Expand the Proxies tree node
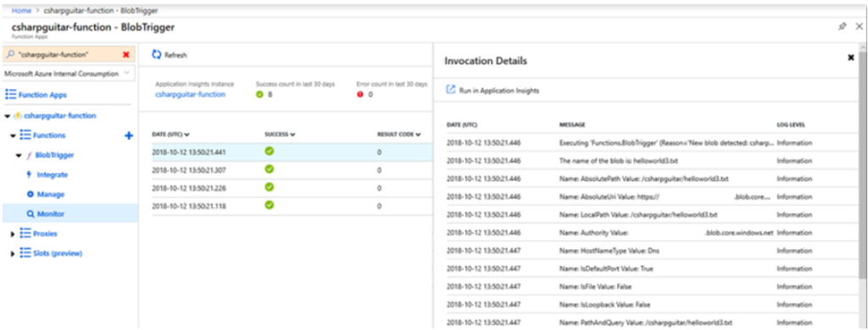The height and width of the screenshot is (330, 868). coord(14,234)
